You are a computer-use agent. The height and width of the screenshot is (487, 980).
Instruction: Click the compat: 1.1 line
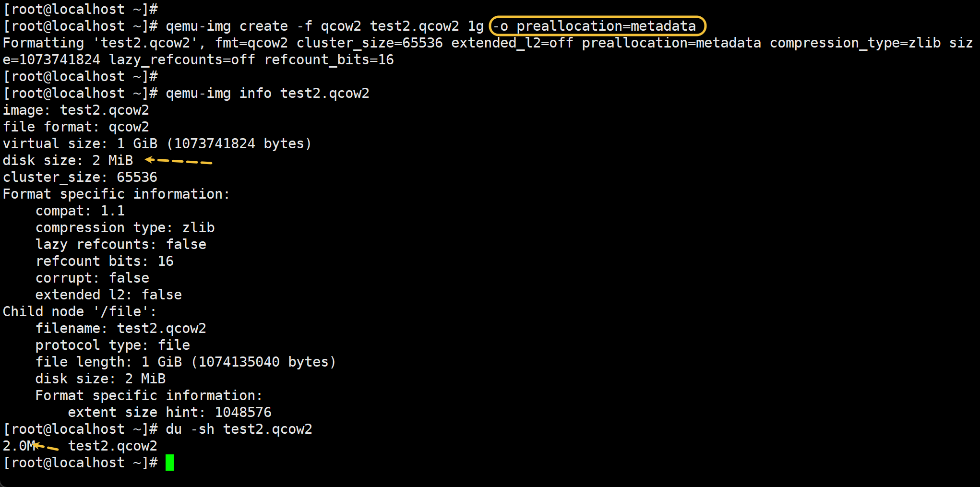pos(80,211)
